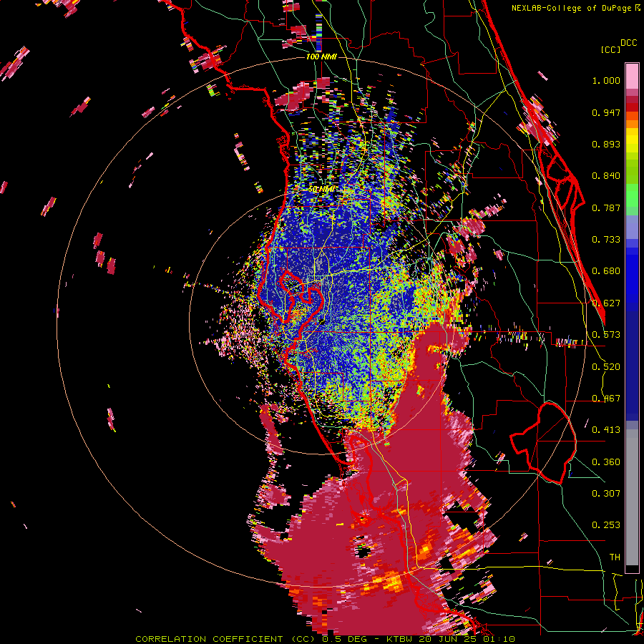The image size is (644, 644).
Task: Click the 0.733 value on the color scale
Action: [x=606, y=240]
